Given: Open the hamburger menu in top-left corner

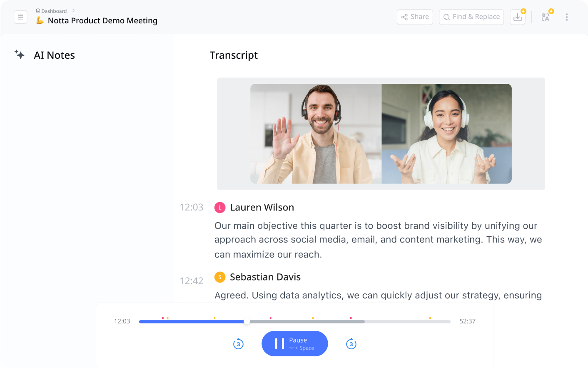Looking at the screenshot, I should (x=20, y=17).
